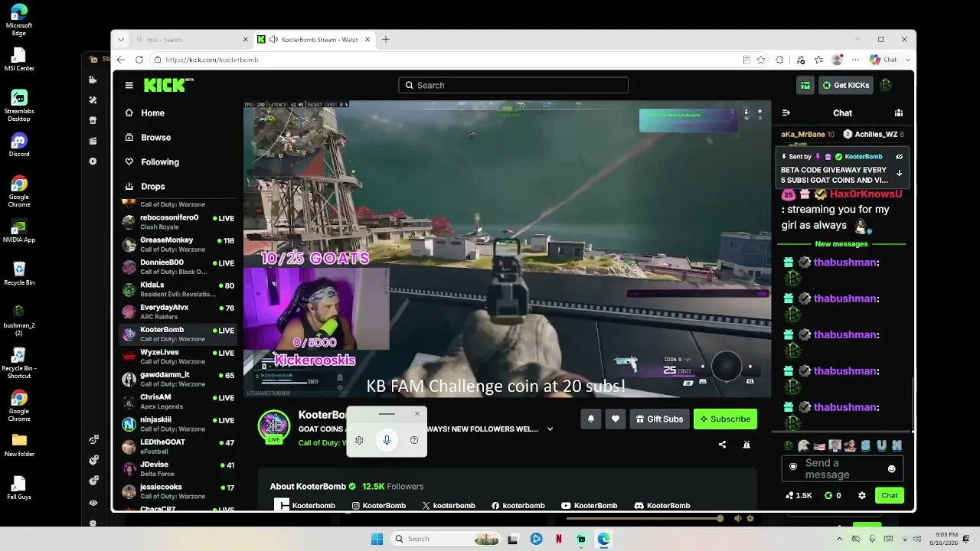Image resolution: width=980 pixels, height=551 pixels.
Task: Open the user profile avatar menu
Action: (x=886, y=85)
